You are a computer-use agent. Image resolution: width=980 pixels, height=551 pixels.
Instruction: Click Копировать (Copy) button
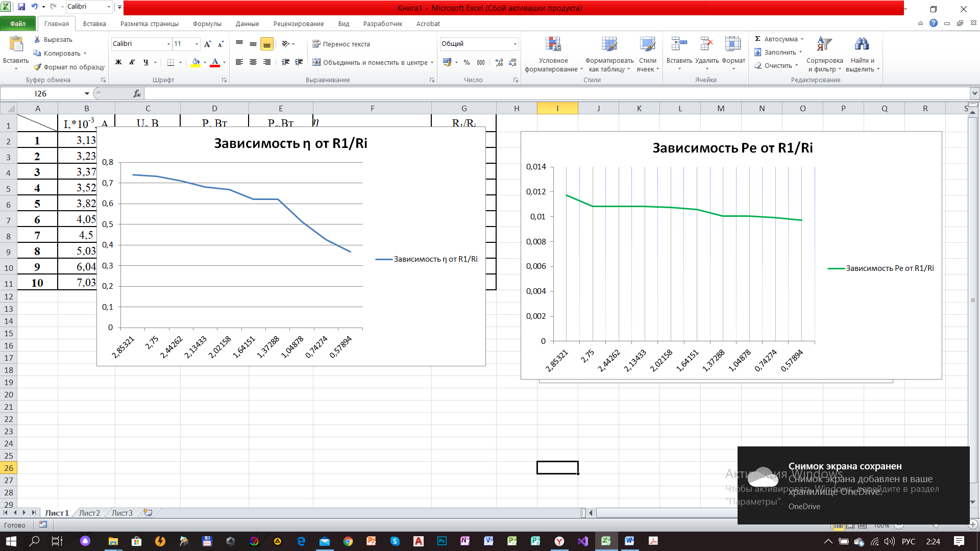(58, 53)
